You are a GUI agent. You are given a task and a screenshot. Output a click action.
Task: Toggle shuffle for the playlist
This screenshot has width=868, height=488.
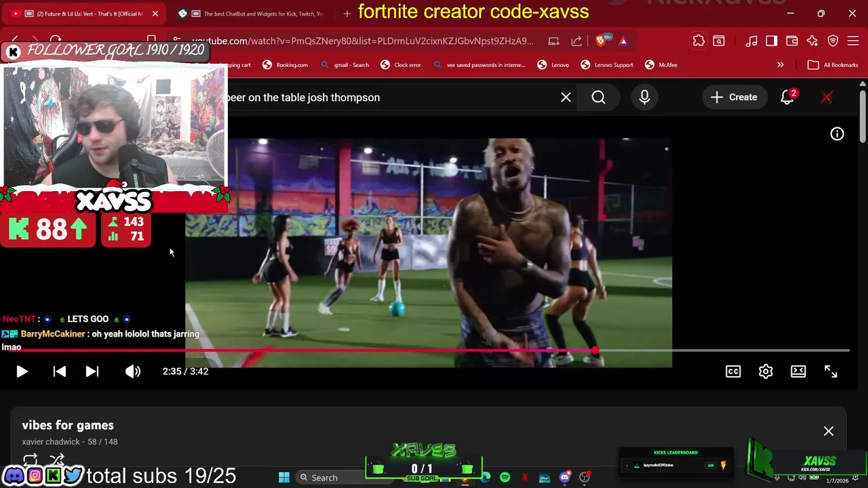click(57, 460)
